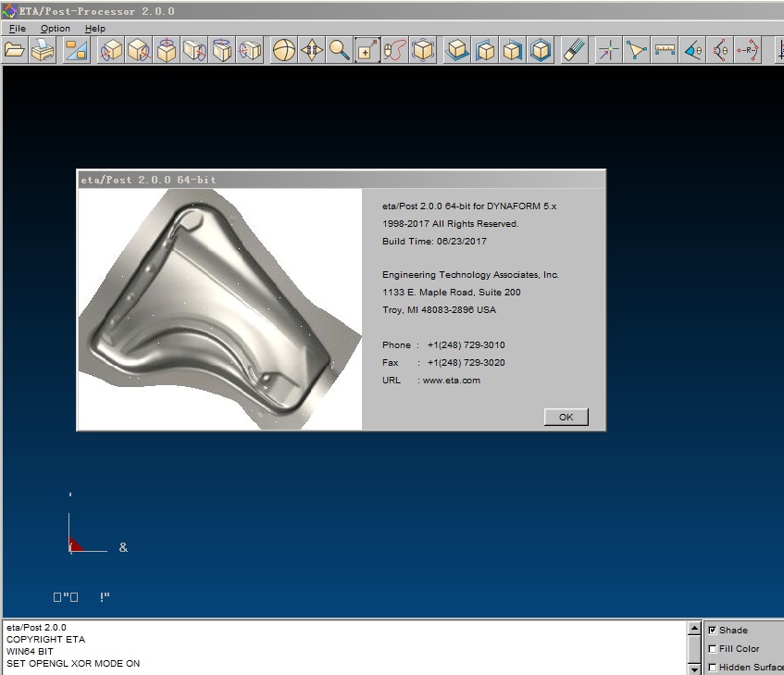Click the message log scroll down arrow

[x=694, y=669]
